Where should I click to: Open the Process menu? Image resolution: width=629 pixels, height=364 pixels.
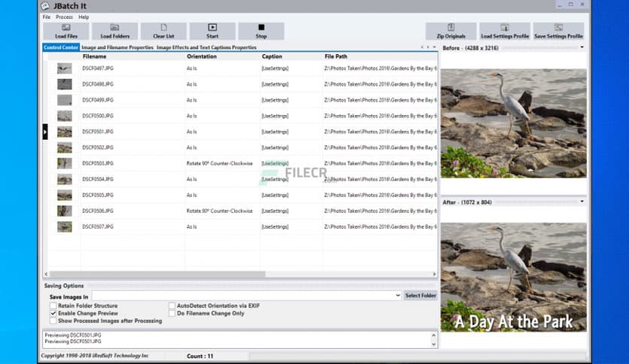point(64,17)
